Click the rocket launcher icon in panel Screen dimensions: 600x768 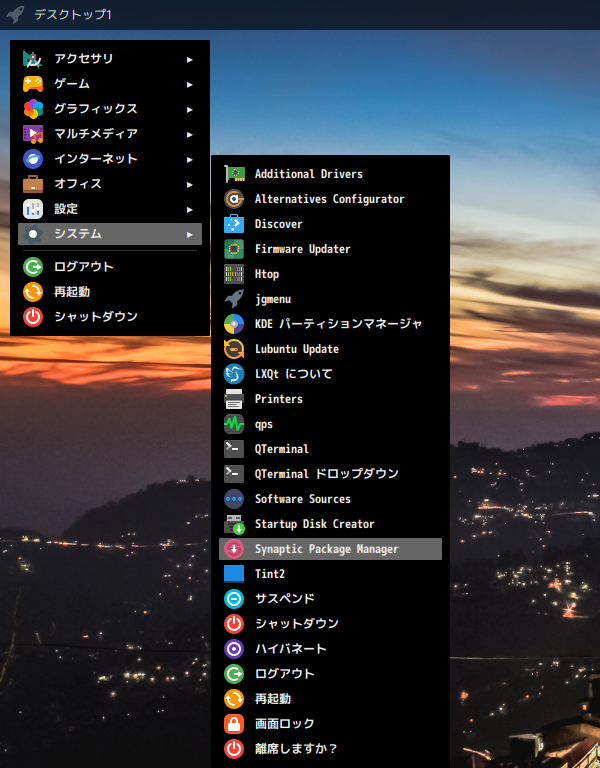tap(15, 14)
